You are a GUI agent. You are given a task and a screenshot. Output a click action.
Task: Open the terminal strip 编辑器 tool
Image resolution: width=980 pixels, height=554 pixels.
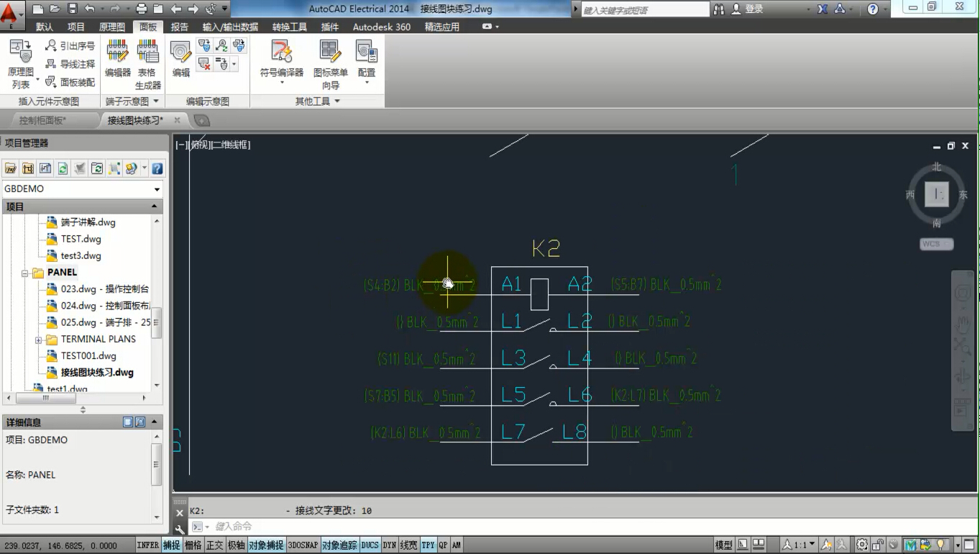coord(117,53)
